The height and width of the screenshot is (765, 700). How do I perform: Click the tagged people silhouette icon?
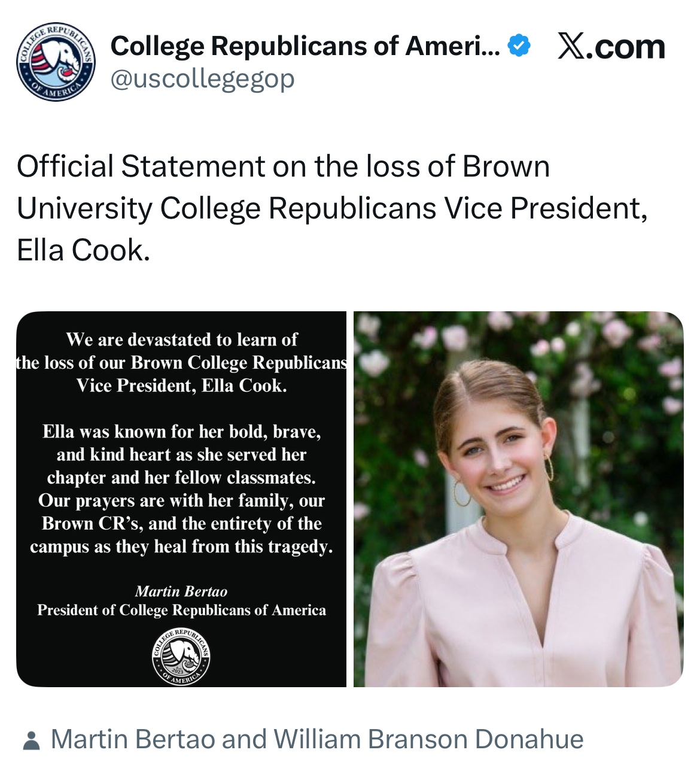(31, 740)
